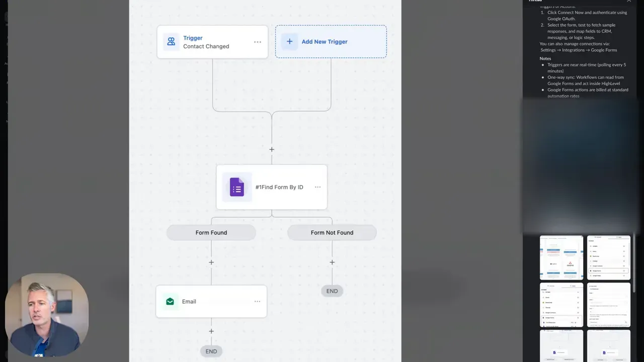Open the three-dot menu on the Email node
This screenshot has width=644, height=362.
coord(257,302)
